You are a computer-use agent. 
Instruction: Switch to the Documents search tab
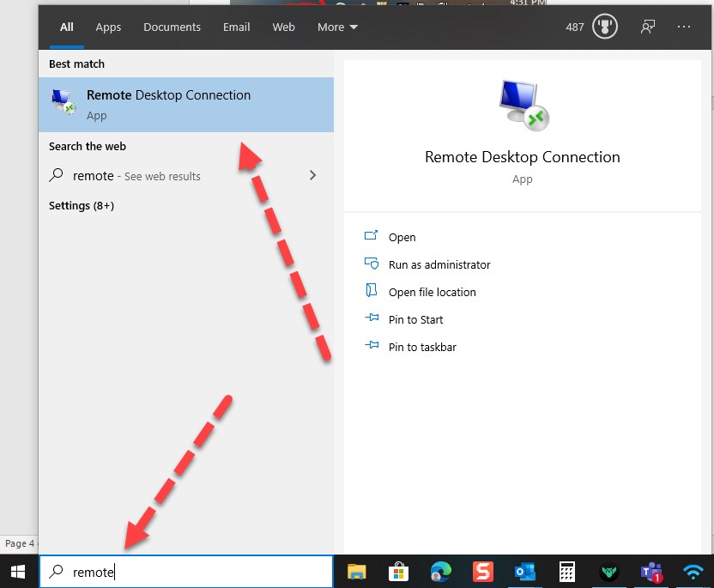point(172,27)
